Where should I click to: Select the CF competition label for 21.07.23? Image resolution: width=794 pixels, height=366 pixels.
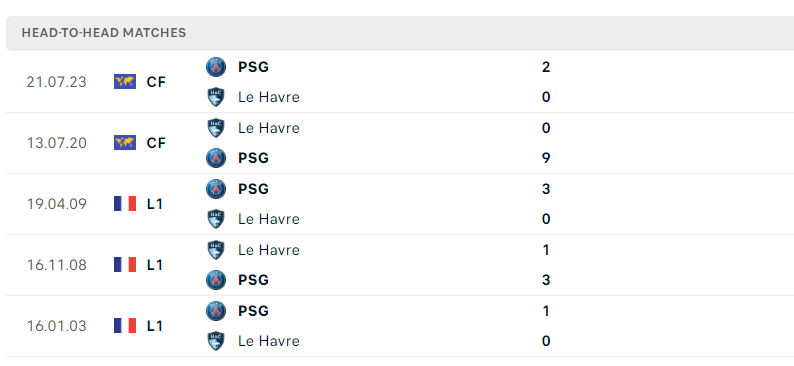point(156,82)
